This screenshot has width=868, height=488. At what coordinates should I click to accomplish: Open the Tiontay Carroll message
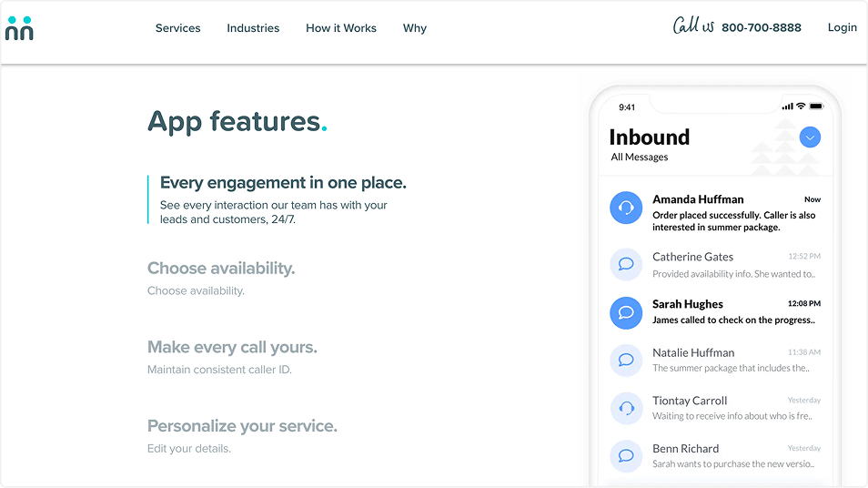(x=715, y=408)
